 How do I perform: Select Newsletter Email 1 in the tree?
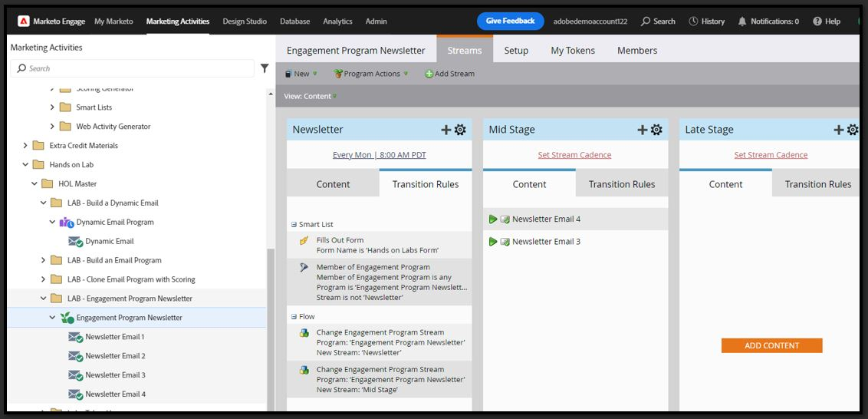coord(114,337)
